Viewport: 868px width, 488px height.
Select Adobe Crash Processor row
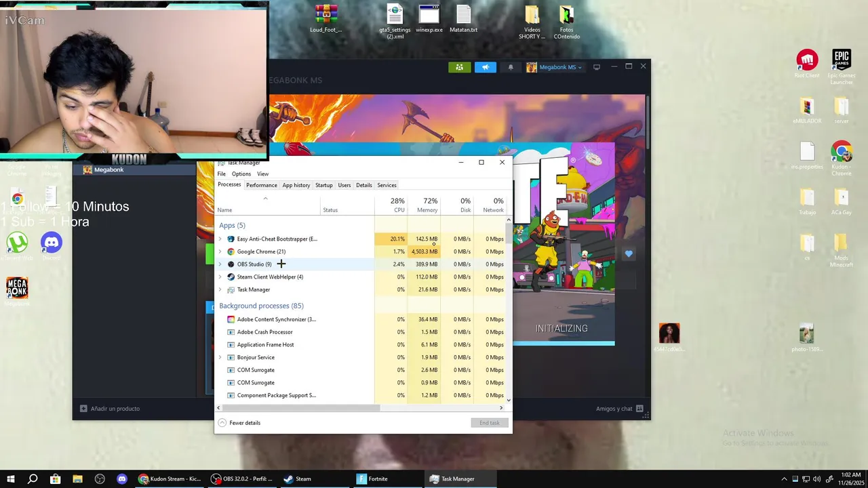361,332
